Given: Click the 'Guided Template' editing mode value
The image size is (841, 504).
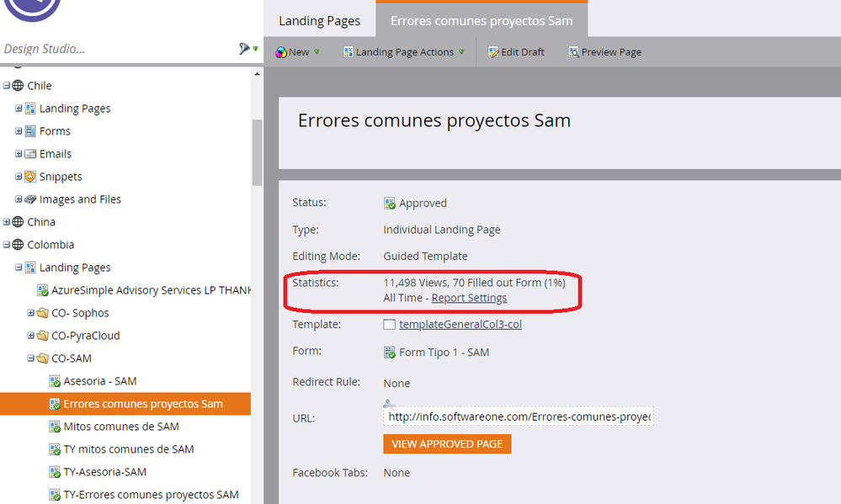Looking at the screenshot, I should tap(425, 257).
